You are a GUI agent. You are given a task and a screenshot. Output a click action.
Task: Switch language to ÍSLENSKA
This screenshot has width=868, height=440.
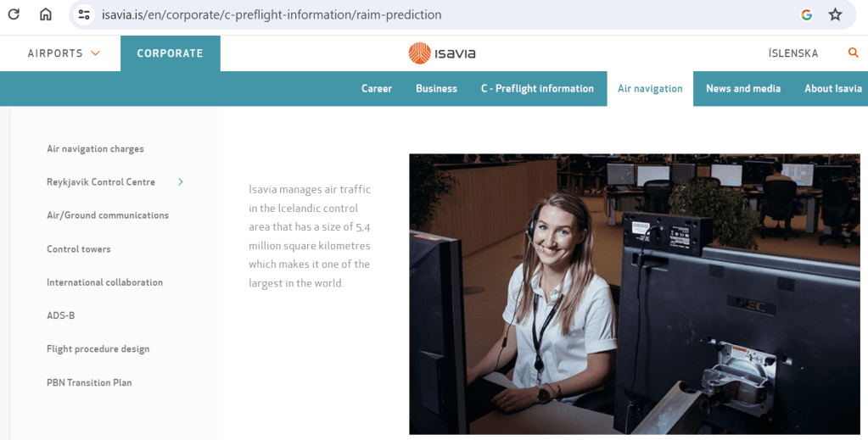pyautogui.click(x=792, y=53)
